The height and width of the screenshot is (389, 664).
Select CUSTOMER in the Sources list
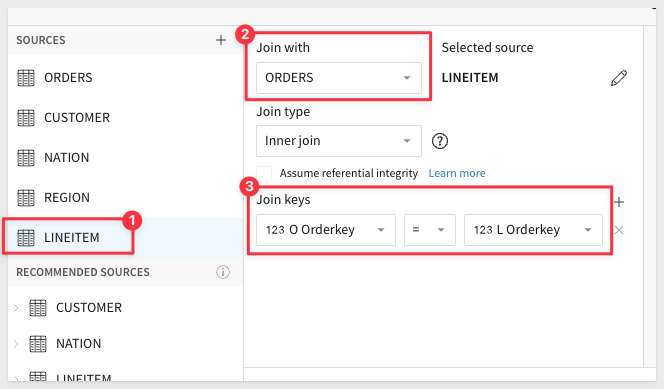(125, 118)
